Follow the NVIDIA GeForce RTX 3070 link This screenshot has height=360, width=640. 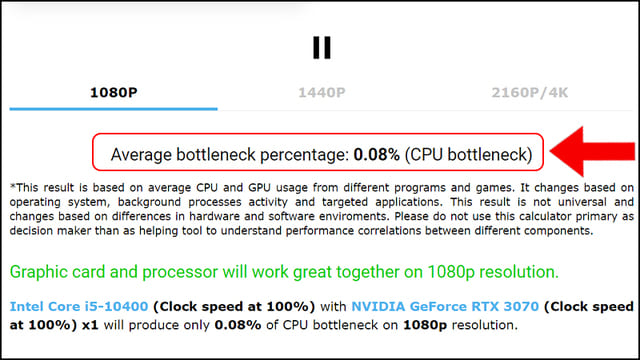pyautogui.click(x=445, y=307)
